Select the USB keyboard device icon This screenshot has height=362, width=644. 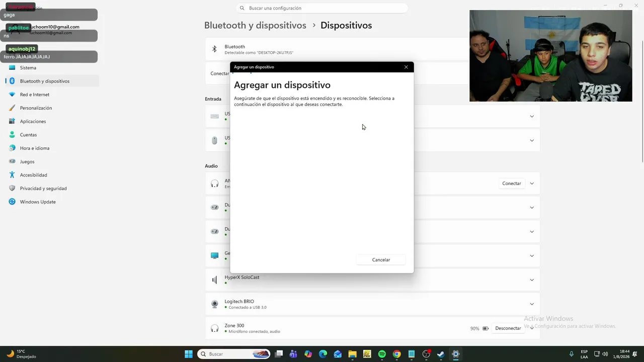215,116
